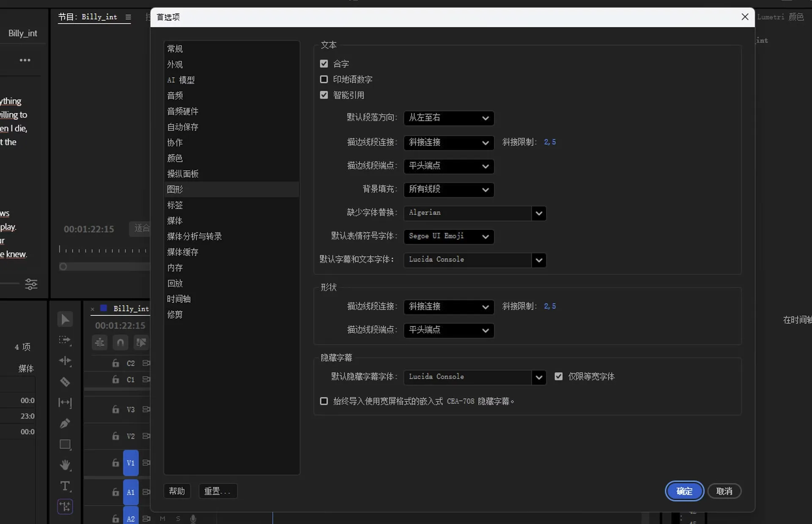812x524 pixels.
Task: Select the Pen tool
Action: (x=65, y=423)
